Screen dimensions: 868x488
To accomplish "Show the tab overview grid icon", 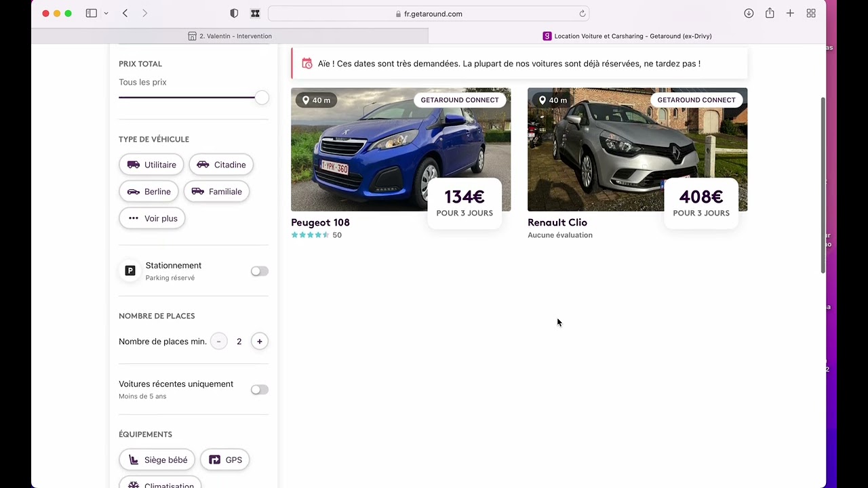I will pos(811,14).
